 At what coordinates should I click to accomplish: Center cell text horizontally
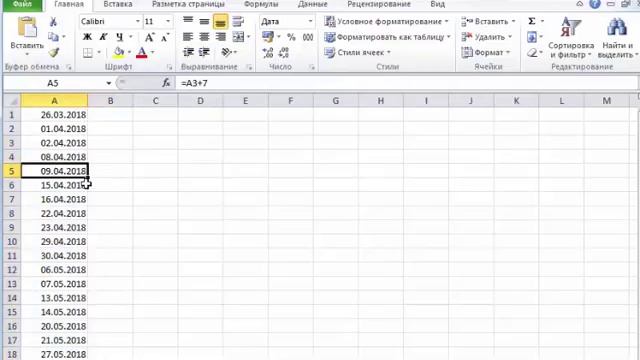(x=204, y=37)
